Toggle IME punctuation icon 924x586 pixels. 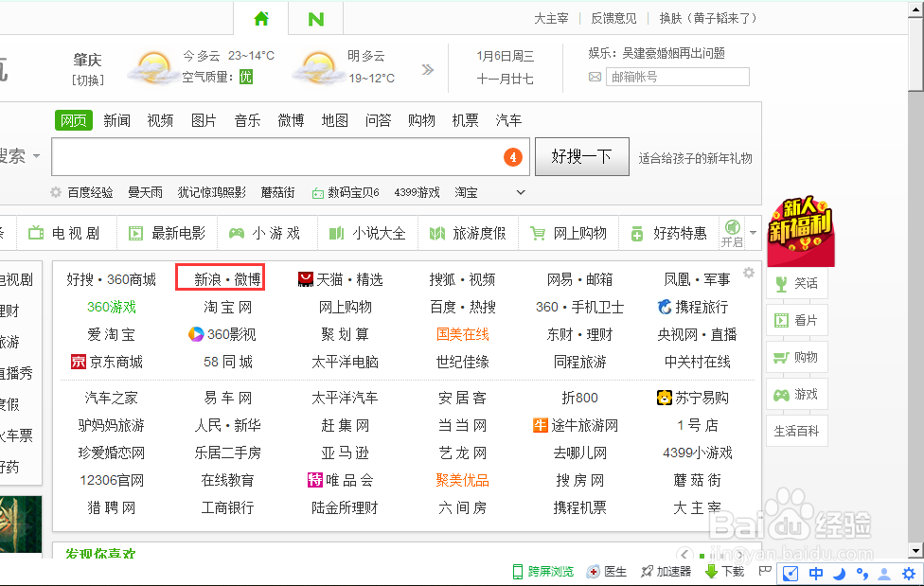coord(862,573)
